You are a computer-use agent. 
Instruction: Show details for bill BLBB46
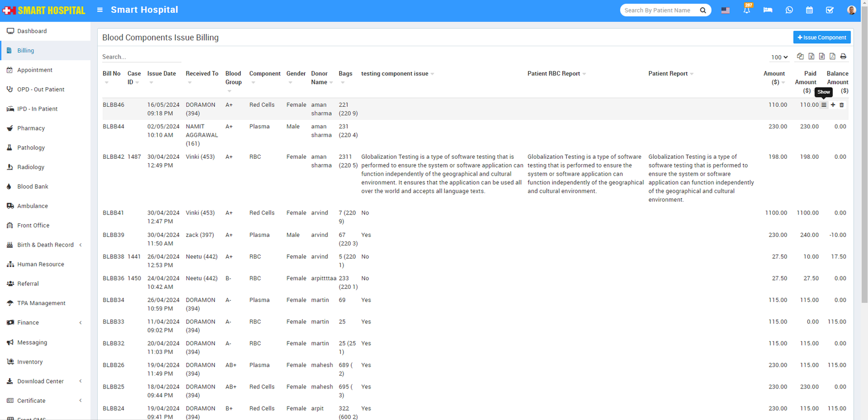click(x=824, y=105)
